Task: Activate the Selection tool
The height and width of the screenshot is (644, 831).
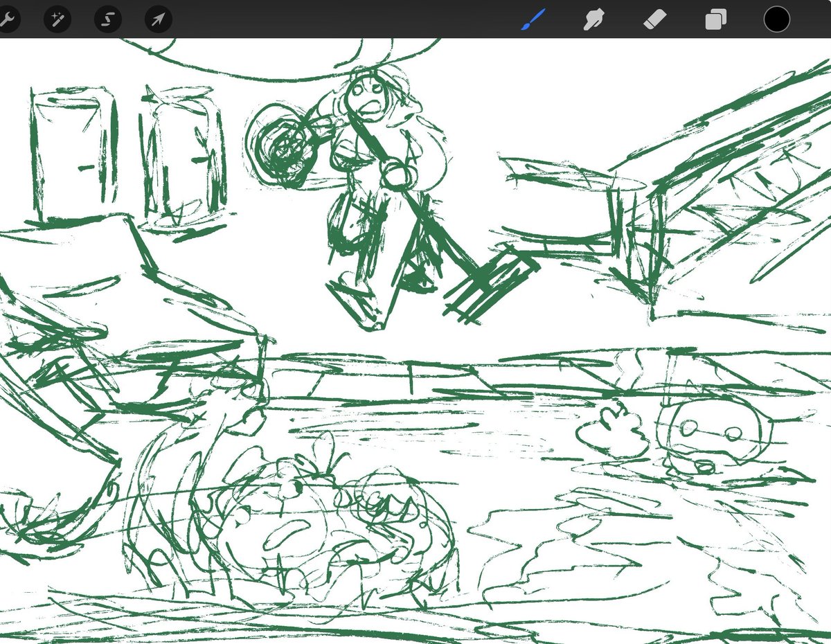Action: click(108, 19)
